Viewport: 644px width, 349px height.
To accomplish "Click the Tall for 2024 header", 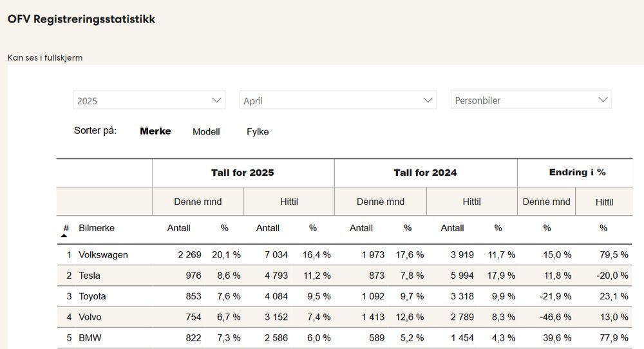I will click(425, 173).
